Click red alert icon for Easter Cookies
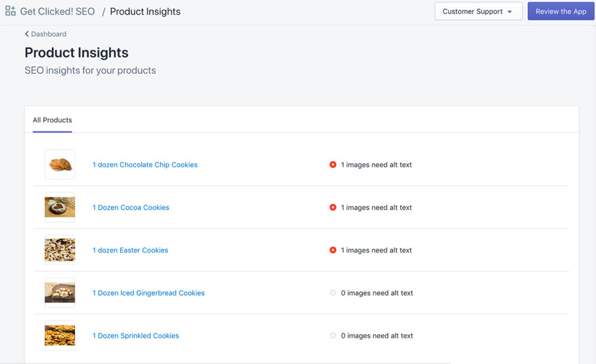 [333, 250]
